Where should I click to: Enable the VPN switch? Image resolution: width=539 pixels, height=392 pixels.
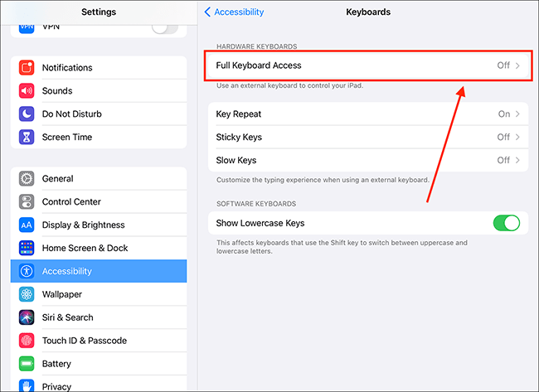[165, 27]
